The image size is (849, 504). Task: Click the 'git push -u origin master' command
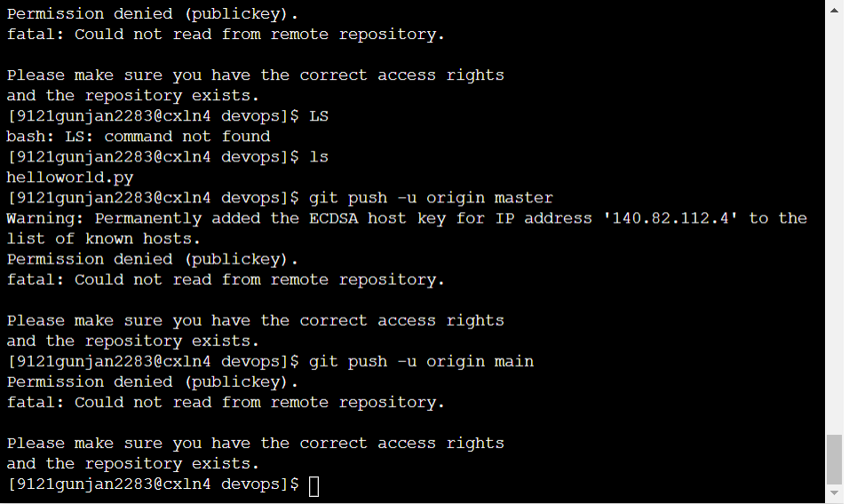[431, 199]
